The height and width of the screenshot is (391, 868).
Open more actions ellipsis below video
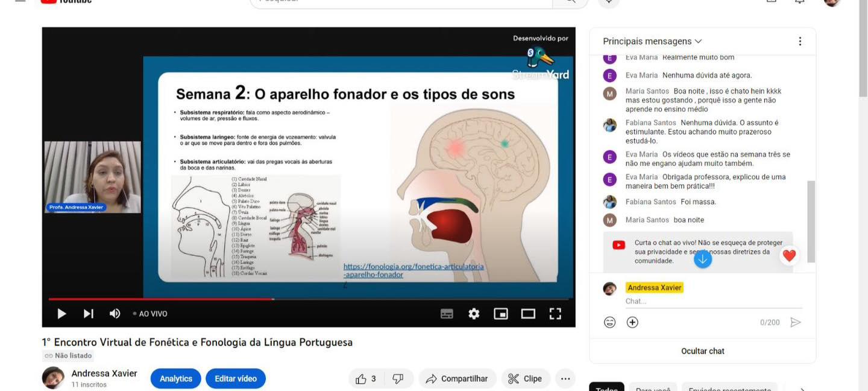tap(565, 379)
